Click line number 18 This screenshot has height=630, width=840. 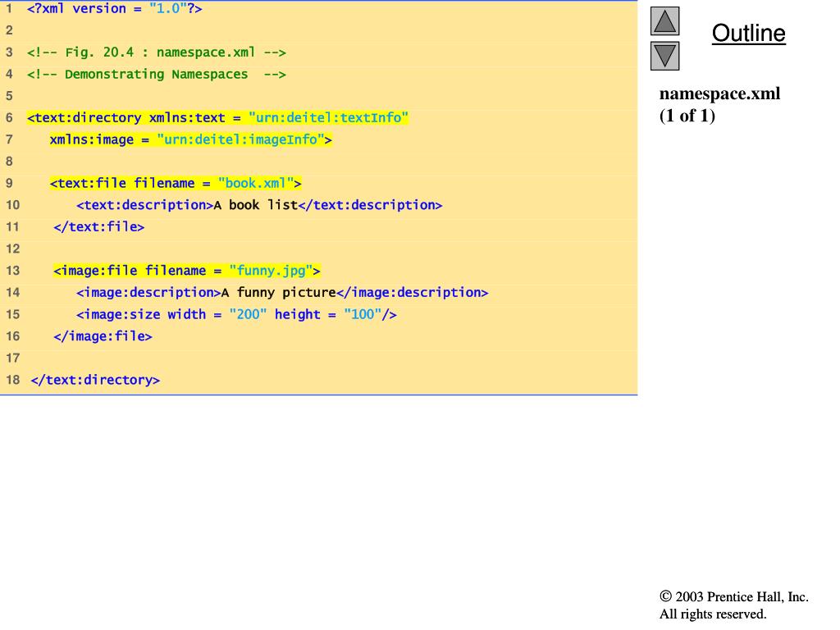point(13,381)
